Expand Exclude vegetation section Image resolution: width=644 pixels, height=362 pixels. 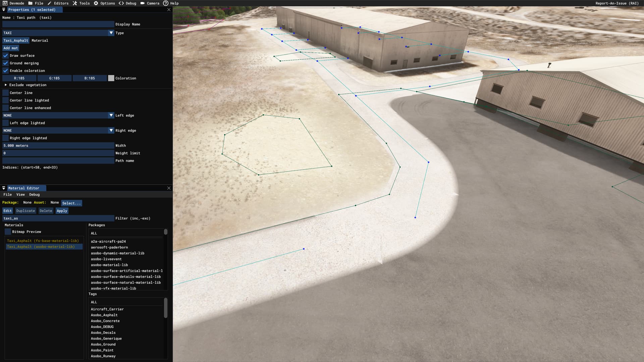6,85
